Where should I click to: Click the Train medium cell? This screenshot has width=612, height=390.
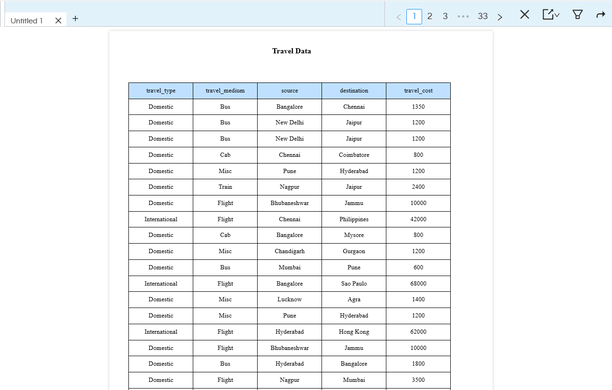225,187
